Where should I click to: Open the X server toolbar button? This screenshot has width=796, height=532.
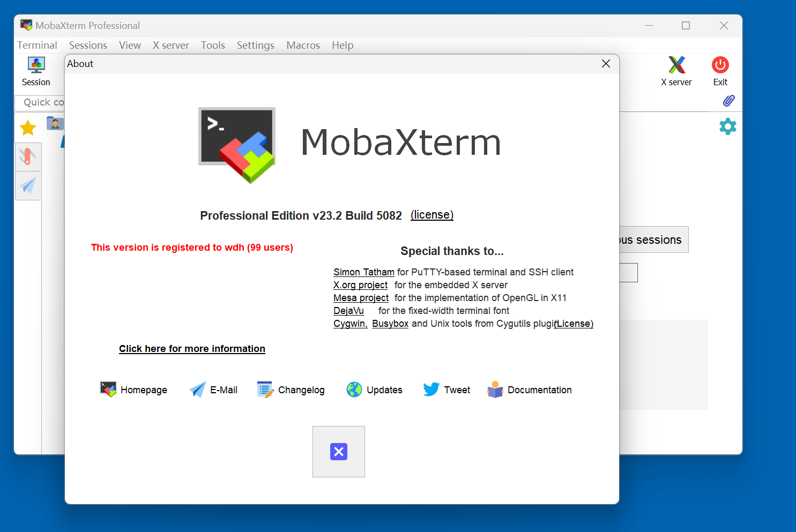[x=676, y=71]
